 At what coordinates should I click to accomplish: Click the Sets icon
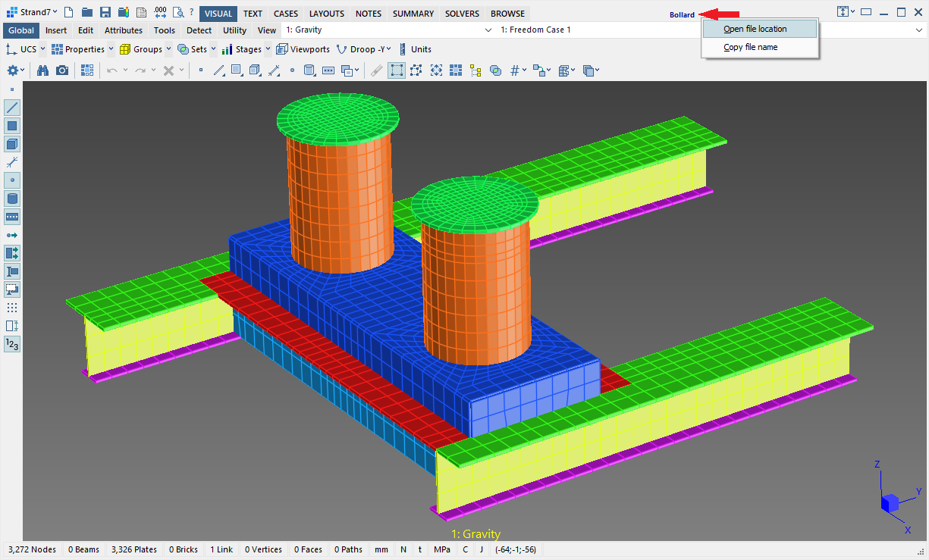[183, 49]
